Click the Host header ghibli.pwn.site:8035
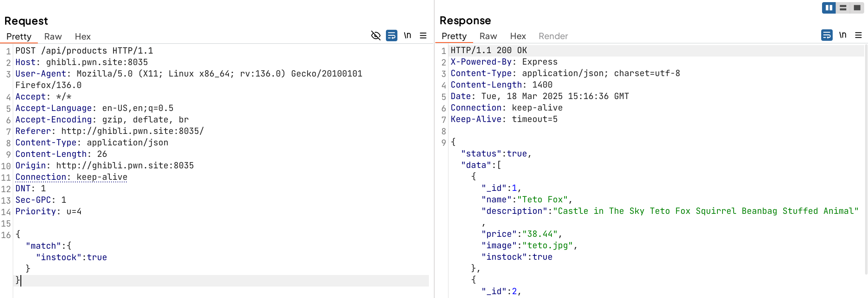 (x=82, y=62)
